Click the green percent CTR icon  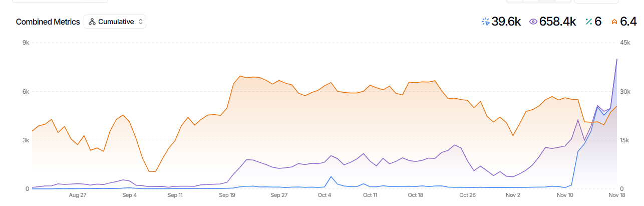coord(589,22)
